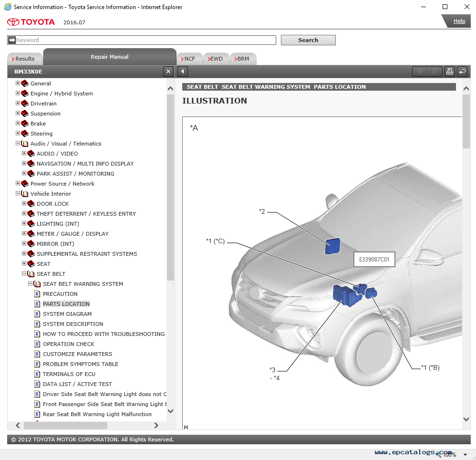This screenshot has height=460, width=476.
Task: Click the Search button
Action: click(x=308, y=40)
